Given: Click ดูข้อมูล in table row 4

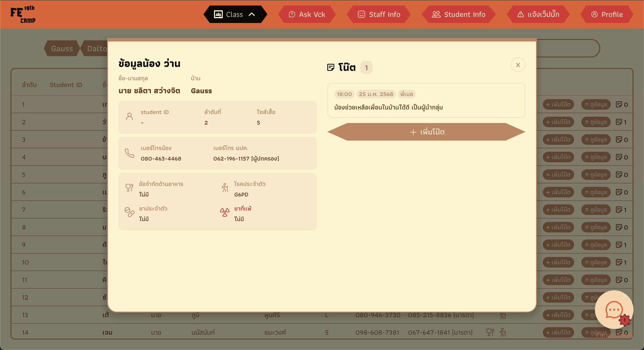Looking at the screenshot, I should tap(596, 157).
